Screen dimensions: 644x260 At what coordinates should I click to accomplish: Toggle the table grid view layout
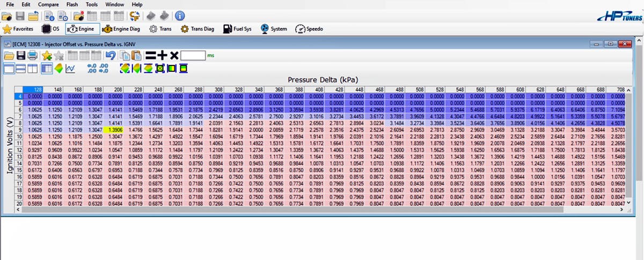(x=47, y=69)
